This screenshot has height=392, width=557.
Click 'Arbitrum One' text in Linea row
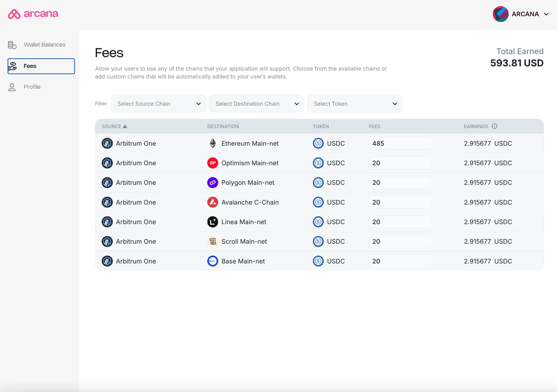pyautogui.click(x=136, y=222)
